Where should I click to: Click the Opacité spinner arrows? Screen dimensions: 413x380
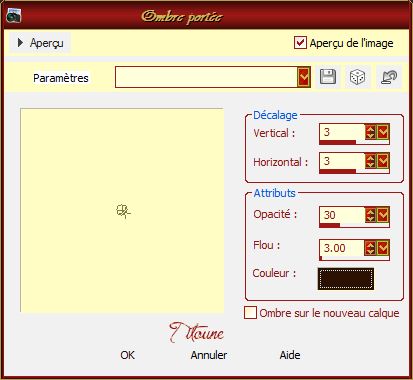pos(371,215)
